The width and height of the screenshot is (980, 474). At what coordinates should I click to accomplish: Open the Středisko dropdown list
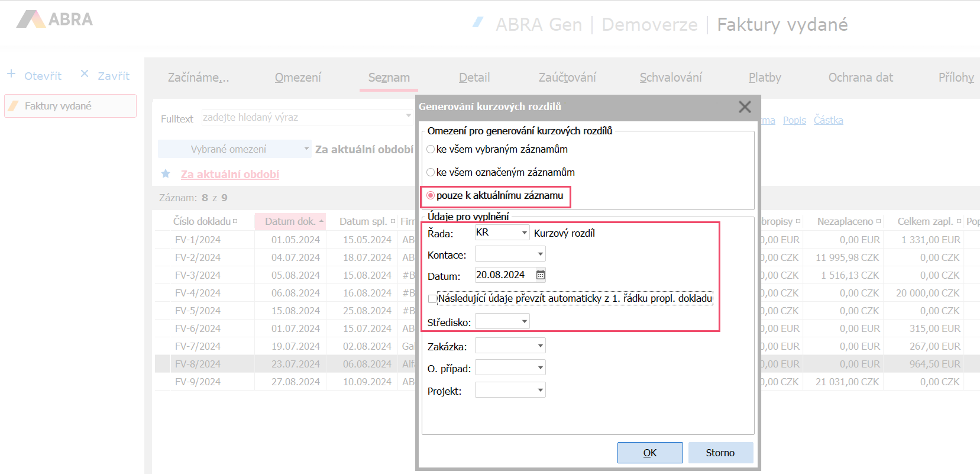(x=524, y=322)
